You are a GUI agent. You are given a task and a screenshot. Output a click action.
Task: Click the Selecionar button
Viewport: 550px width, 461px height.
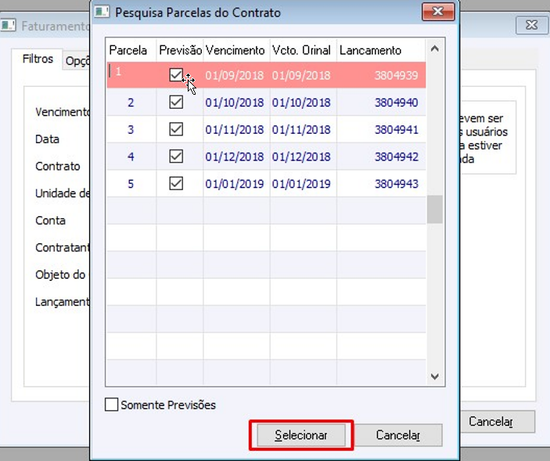(x=301, y=435)
